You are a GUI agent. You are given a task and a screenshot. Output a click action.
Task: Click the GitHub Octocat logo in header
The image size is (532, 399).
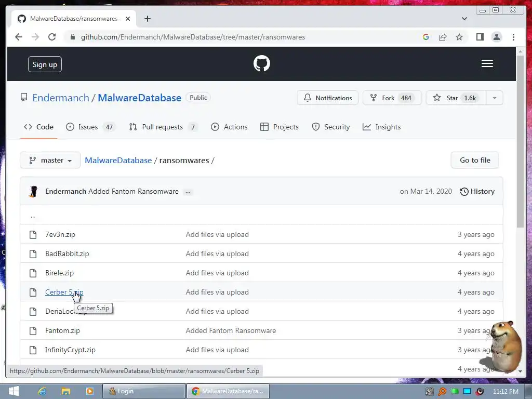pyautogui.click(x=262, y=63)
